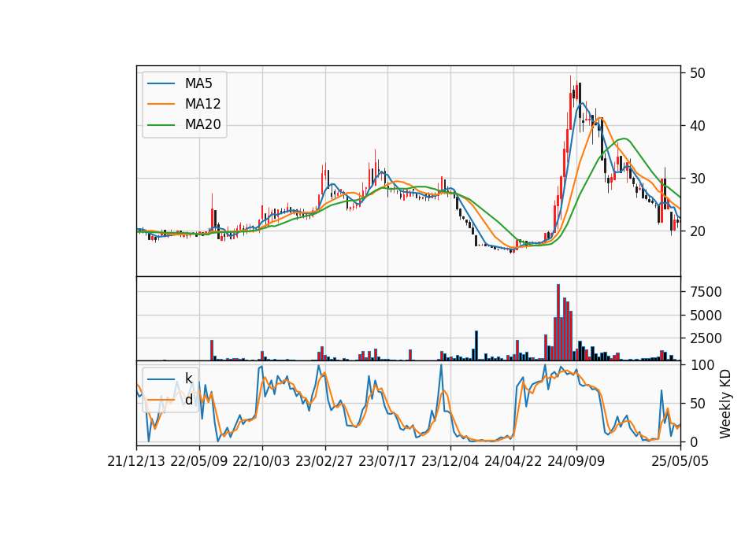756x543 pixels.
Task: Click the 22/10/03 date axis label
Action: (x=261, y=461)
